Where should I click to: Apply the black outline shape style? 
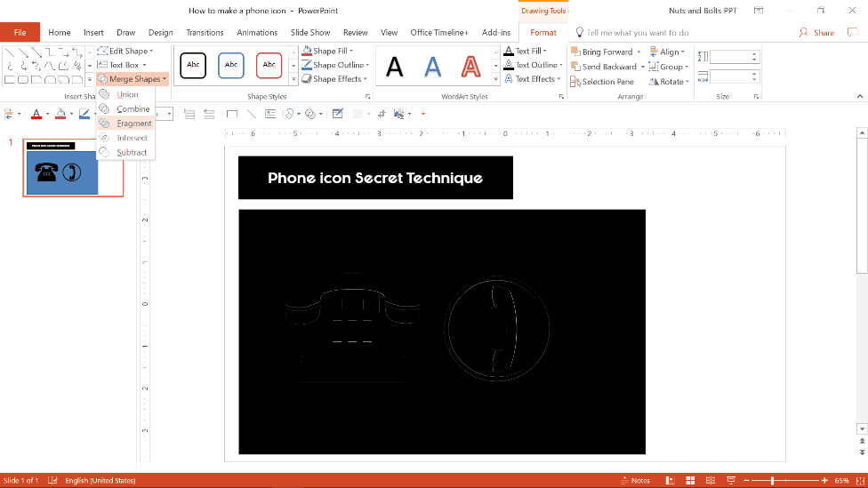tap(193, 65)
